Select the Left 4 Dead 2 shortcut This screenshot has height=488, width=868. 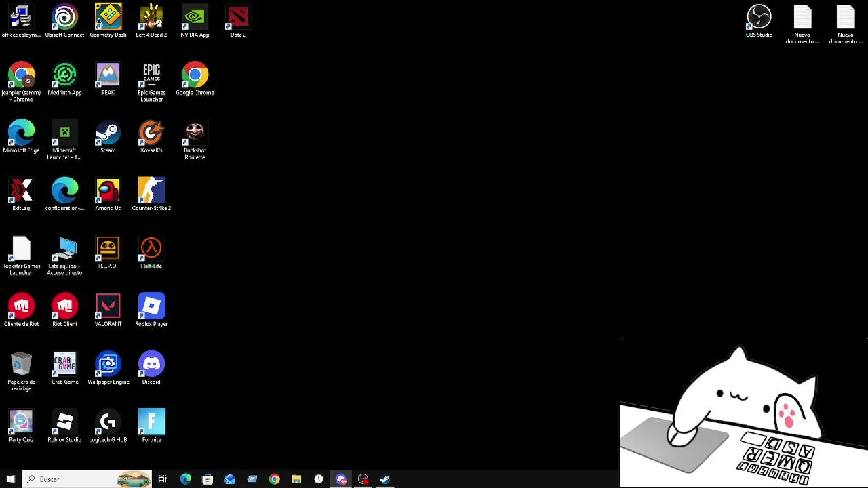(151, 21)
